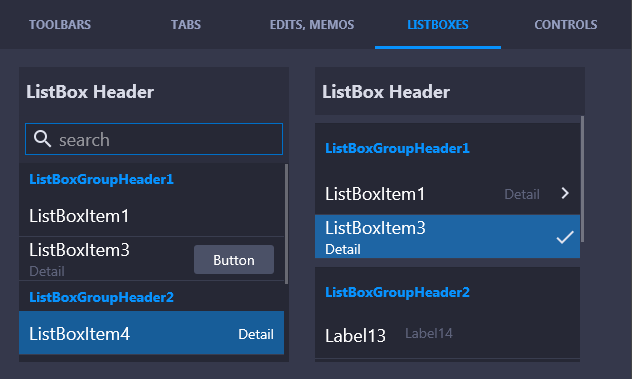
Task: Toggle the checkmark on right ListBoxItem3
Action: [565, 237]
